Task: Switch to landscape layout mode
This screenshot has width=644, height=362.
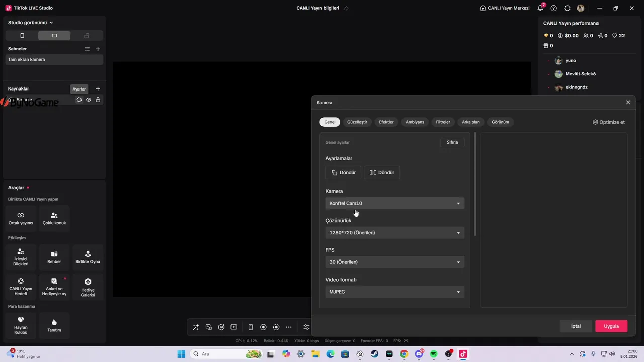Action: [54, 36]
